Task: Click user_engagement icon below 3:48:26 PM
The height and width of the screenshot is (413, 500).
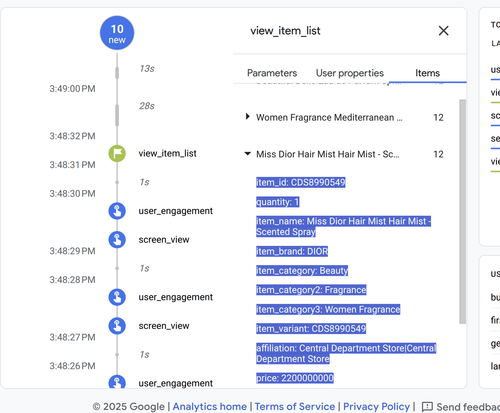Action: [x=117, y=382]
